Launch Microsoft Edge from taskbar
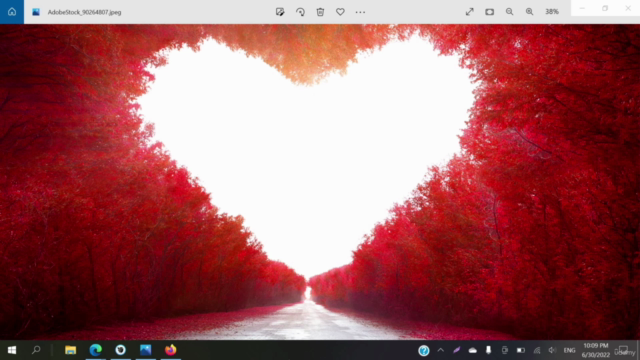 96,350
